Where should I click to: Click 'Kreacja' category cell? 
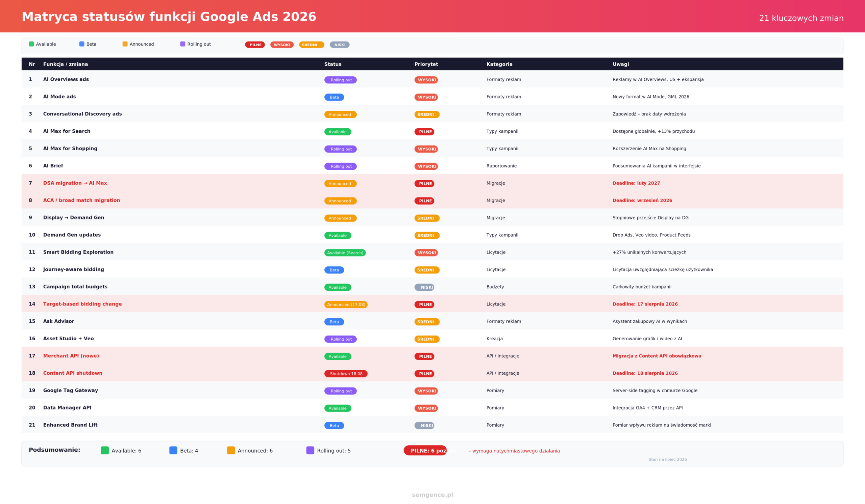click(x=495, y=339)
